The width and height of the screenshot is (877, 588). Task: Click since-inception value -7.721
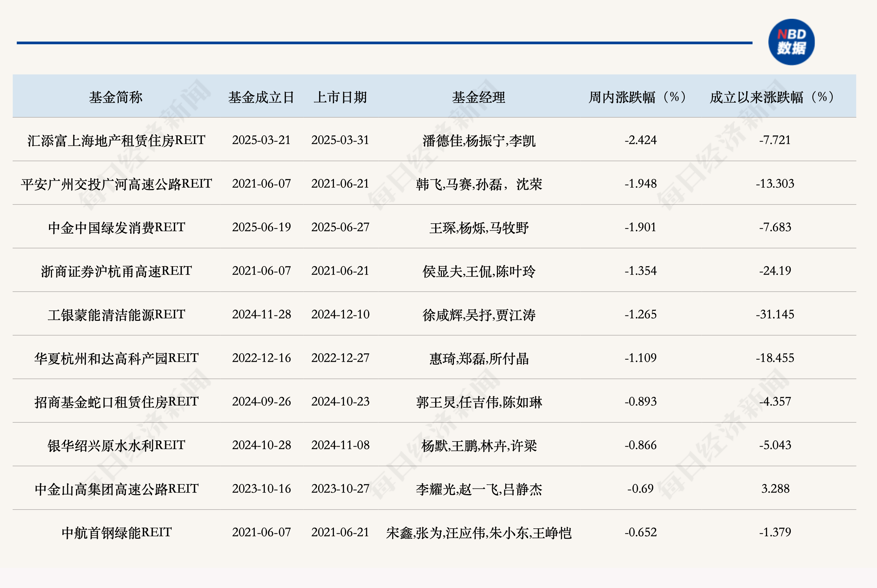point(775,140)
